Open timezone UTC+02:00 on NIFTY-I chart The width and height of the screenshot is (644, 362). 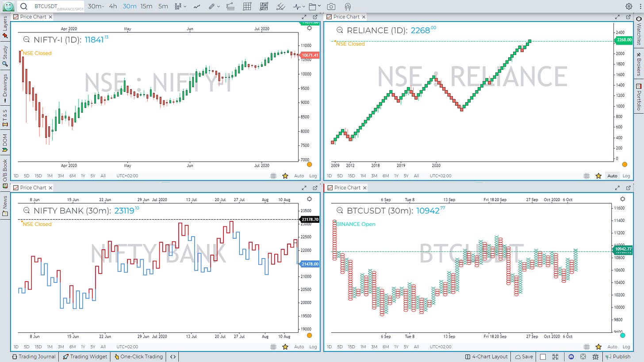(127, 176)
